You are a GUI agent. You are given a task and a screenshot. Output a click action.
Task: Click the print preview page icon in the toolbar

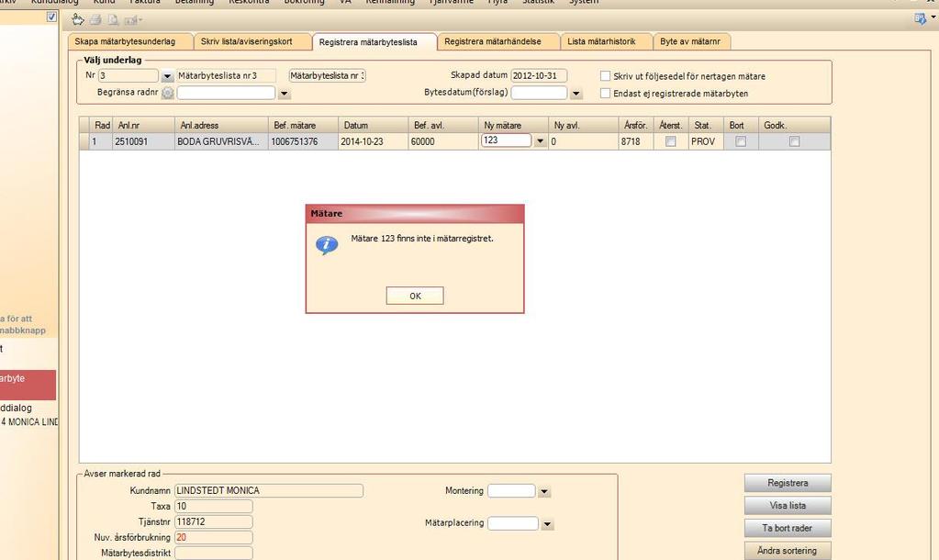pyautogui.click(x=113, y=20)
